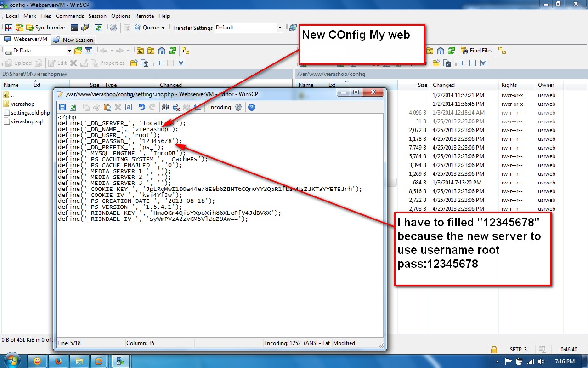
Task: Paste clipboard contents in the editor
Action: click(107, 107)
